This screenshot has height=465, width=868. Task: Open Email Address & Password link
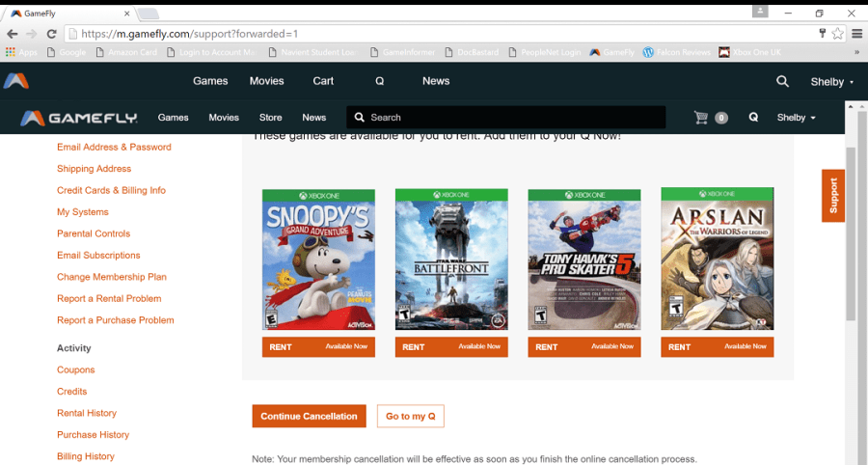click(x=114, y=147)
